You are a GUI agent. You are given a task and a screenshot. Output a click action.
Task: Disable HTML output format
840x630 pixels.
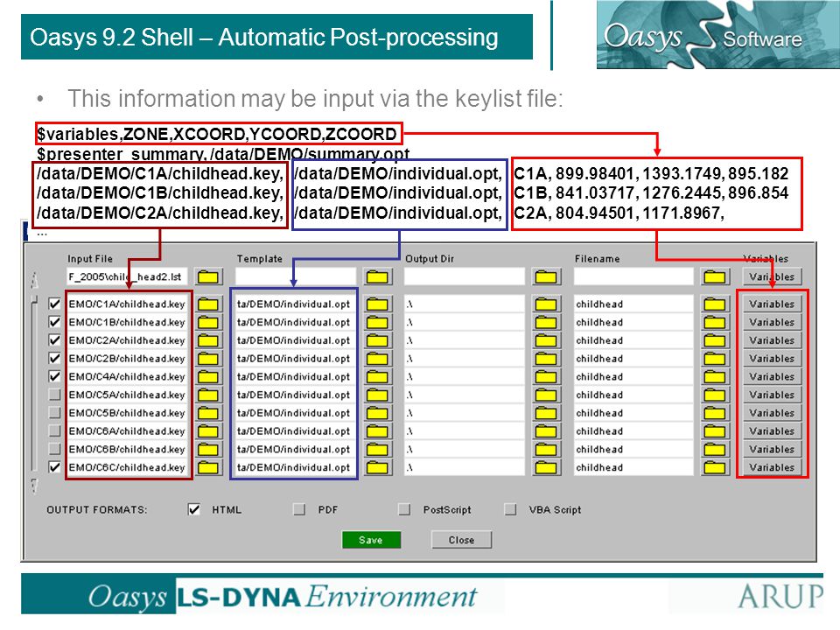point(194,510)
